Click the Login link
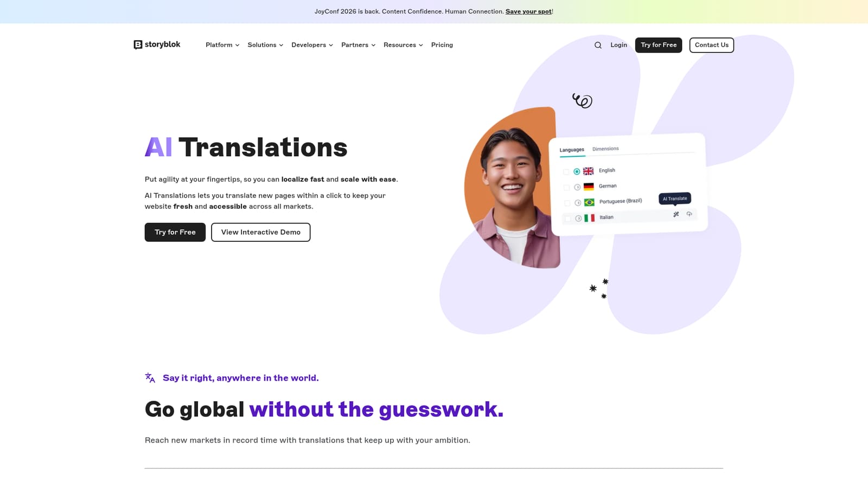This screenshot has width=868, height=488. click(x=618, y=45)
